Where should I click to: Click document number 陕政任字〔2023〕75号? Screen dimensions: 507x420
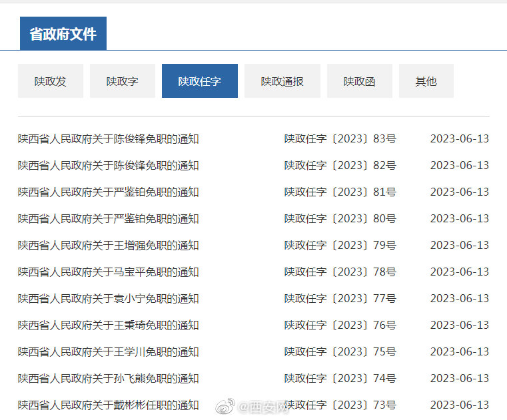click(x=340, y=352)
